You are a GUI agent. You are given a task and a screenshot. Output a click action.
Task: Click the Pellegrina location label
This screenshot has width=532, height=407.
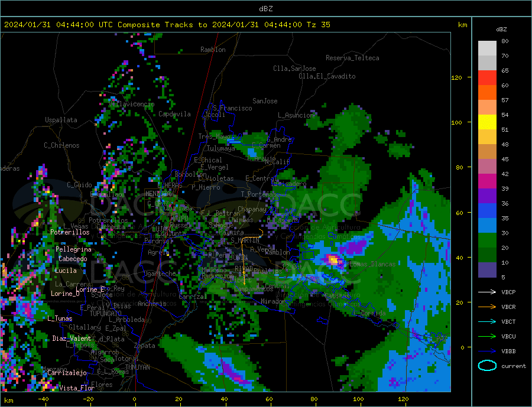click(73, 249)
